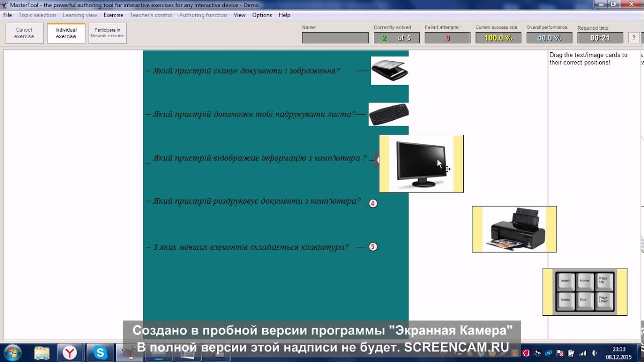This screenshot has height=362, width=644.
Task: Click the Required time display
Action: [600, 38]
